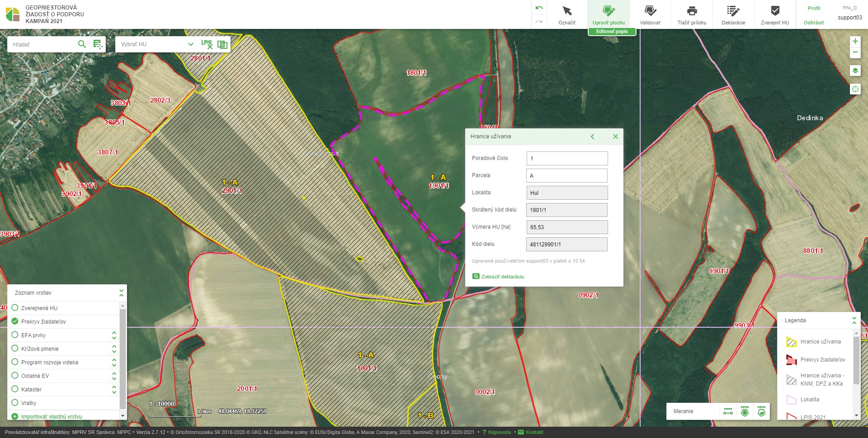Enable Program rozvoja vidieka layer
Image resolution: width=868 pixels, height=438 pixels.
pos(15,362)
